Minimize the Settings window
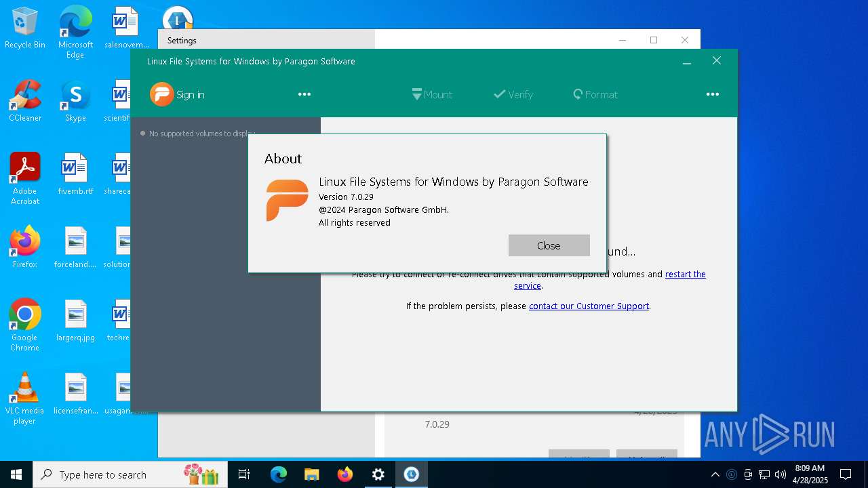 pyautogui.click(x=623, y=40)
